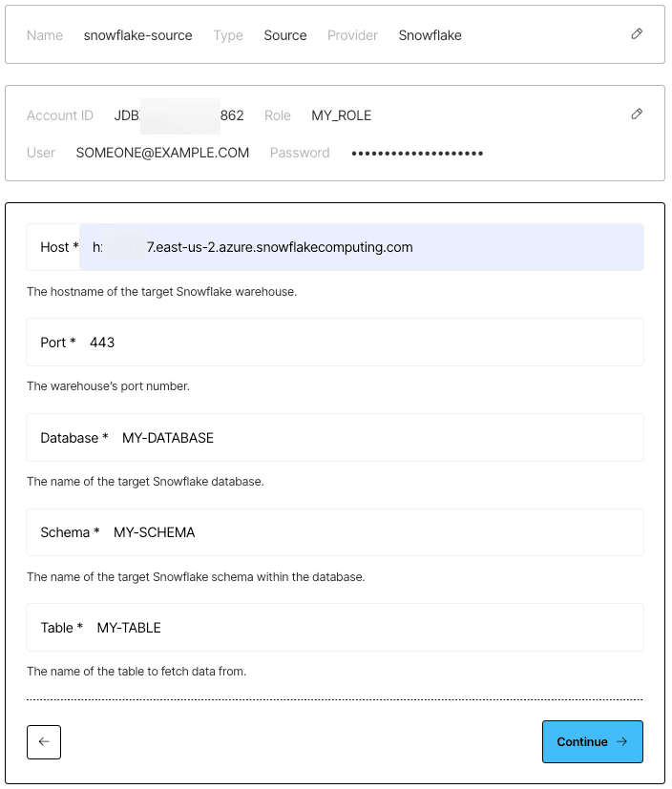The height and width of the screenshot is (789, 672).
Task: Click the Snowflake provider value
Action: (x=430, y=35)
